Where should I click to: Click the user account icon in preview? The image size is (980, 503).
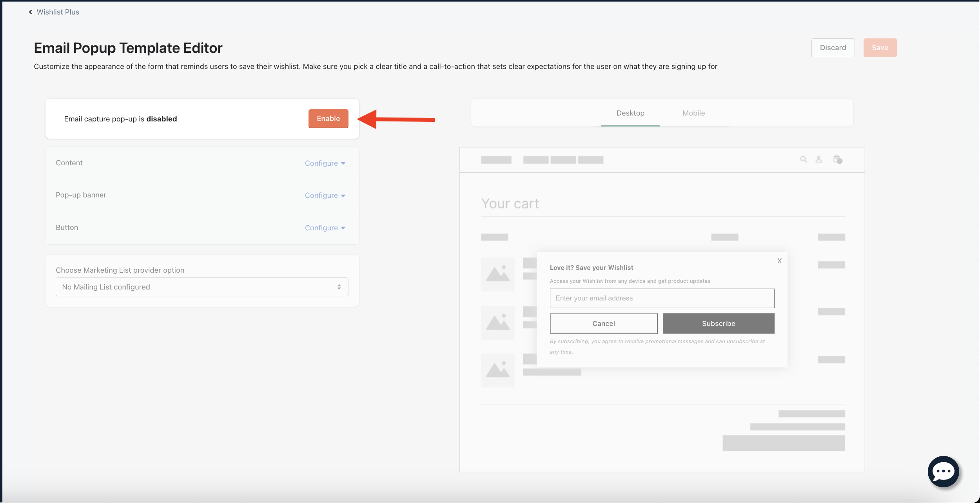pos(818,159)
